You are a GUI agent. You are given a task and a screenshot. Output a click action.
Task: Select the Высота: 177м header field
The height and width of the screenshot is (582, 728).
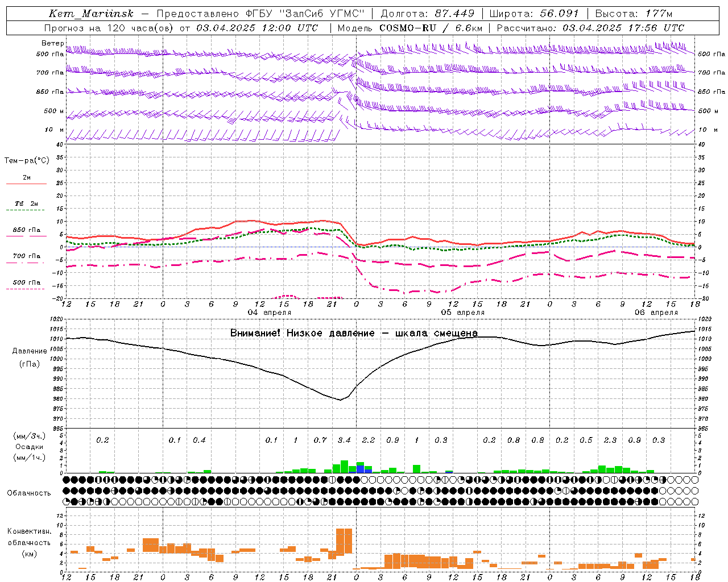point(634,14)
